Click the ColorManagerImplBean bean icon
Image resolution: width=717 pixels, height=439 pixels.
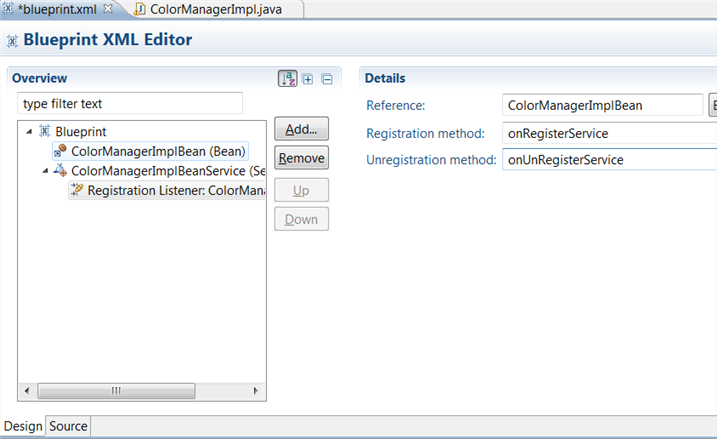60,151
